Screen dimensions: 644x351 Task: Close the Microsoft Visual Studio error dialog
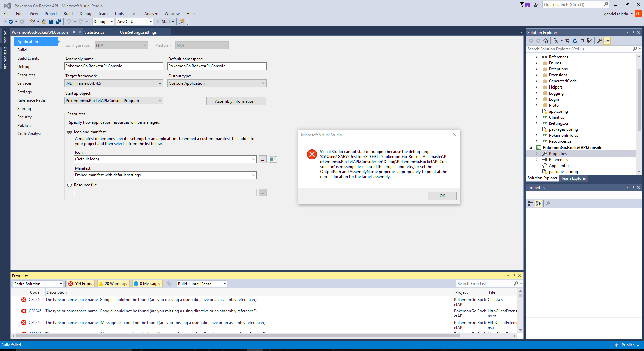tap(455, 135)
